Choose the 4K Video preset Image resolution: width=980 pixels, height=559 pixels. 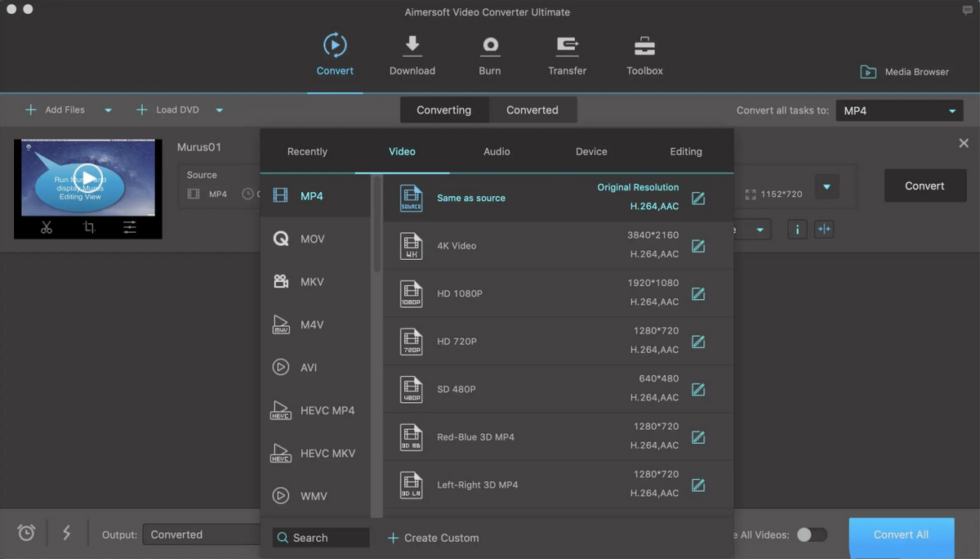(x=559, y=245)
